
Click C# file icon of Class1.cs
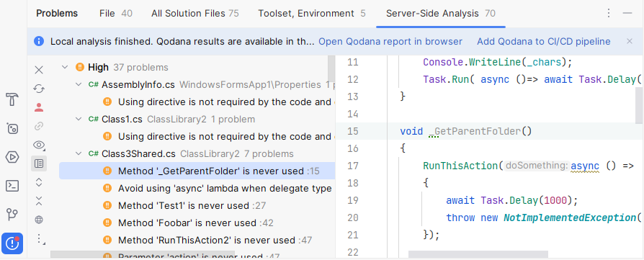coord(93,119)
